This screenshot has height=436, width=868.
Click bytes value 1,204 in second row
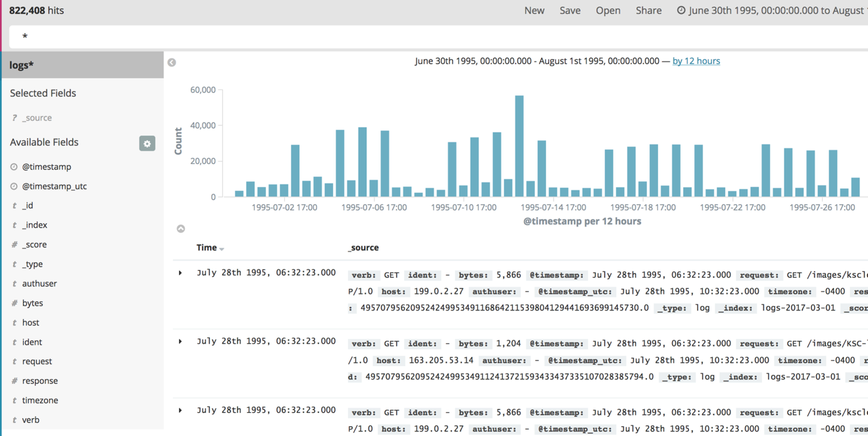tap(508, 344)
